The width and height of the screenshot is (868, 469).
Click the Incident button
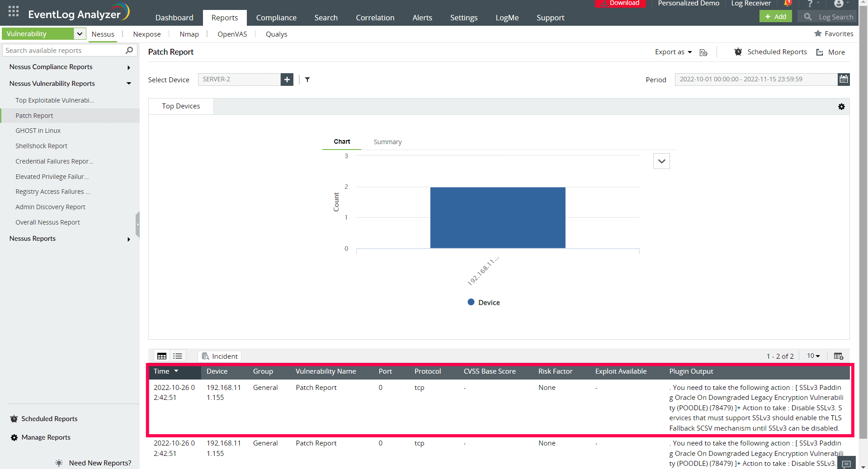click(219, 356)
